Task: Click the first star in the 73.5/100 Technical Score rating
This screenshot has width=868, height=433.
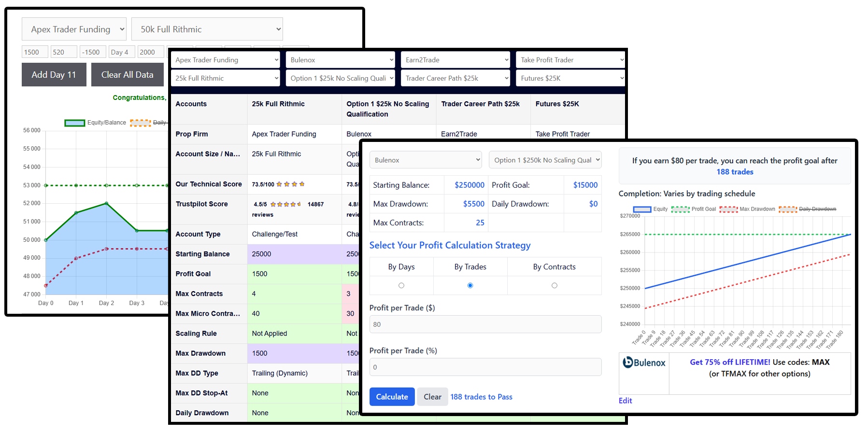Action: click(279, 184)
